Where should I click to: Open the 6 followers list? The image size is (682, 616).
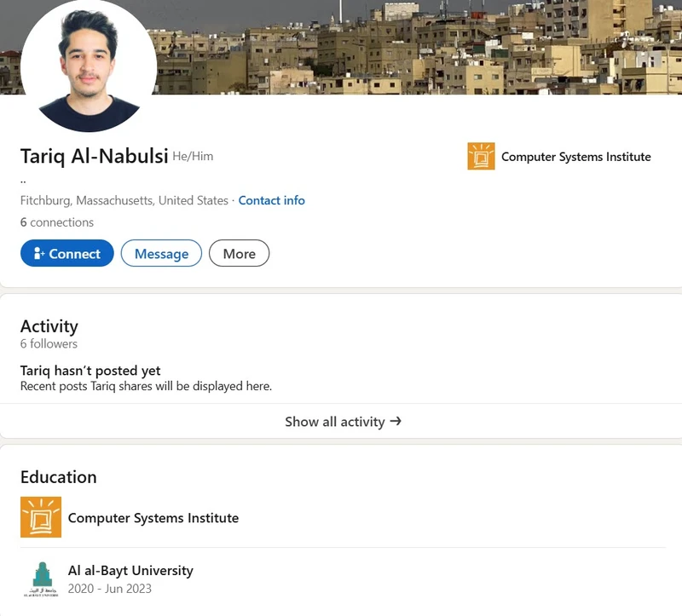click(x=49, y=344)
